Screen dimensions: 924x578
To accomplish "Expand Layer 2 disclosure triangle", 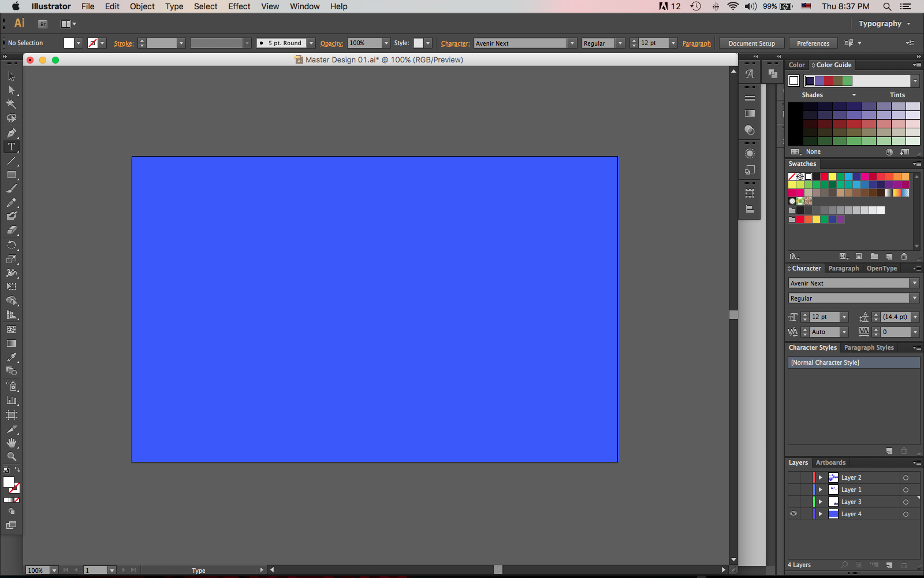I will pyautogui.click(x=820, y=477).
